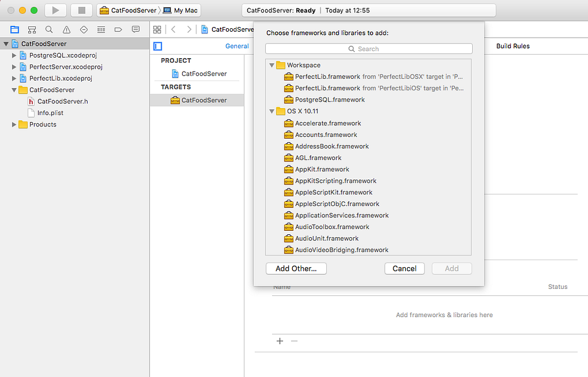Click Cancel in the frameworks dialog
The image size is (588, 377).
(405, 268)
